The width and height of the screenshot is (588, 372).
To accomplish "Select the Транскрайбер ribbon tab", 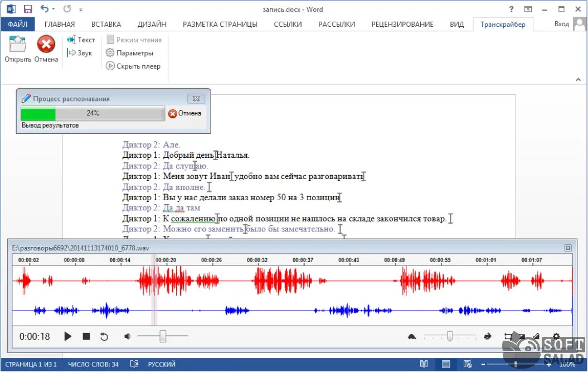I will [x=503, y=25].
